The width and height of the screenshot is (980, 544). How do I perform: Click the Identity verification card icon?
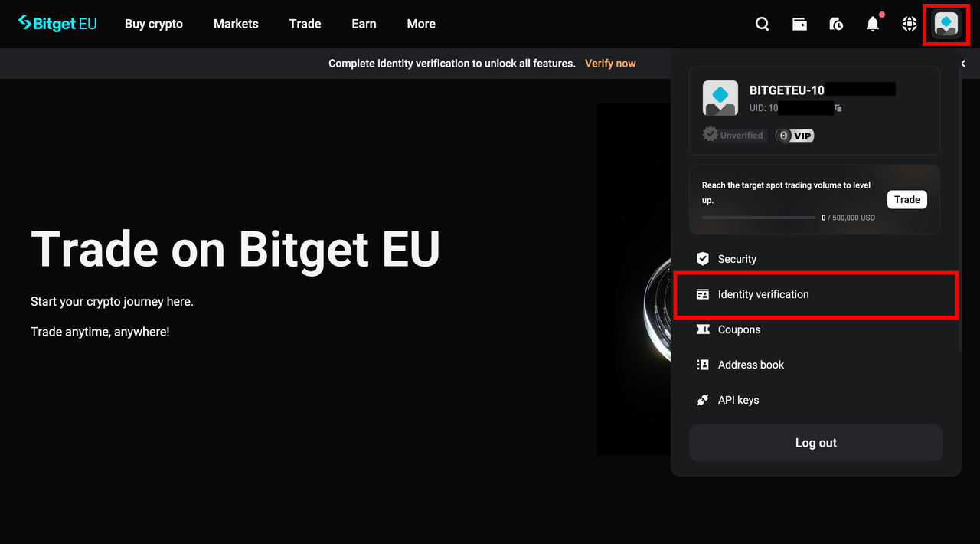(703, 294)
